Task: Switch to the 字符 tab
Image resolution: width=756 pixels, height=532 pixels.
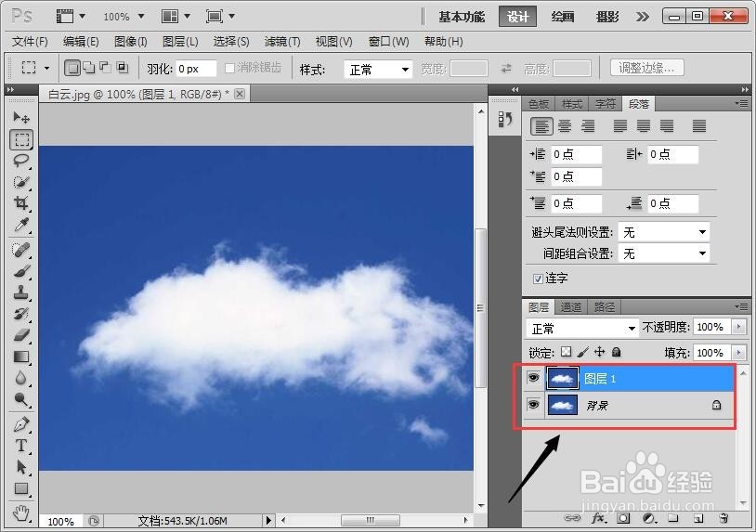Action: 606,104
